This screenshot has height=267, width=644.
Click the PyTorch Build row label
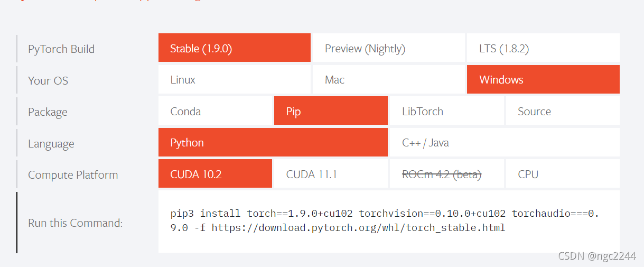pyautogui.click(x=61, y=49)
